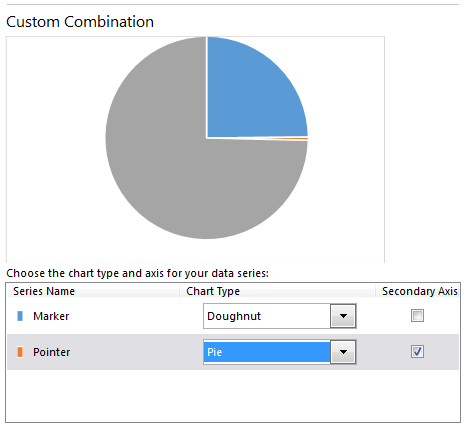Enable Secondary Axis for Marker series
Screen dimensions: 466x427
[417, 316]
